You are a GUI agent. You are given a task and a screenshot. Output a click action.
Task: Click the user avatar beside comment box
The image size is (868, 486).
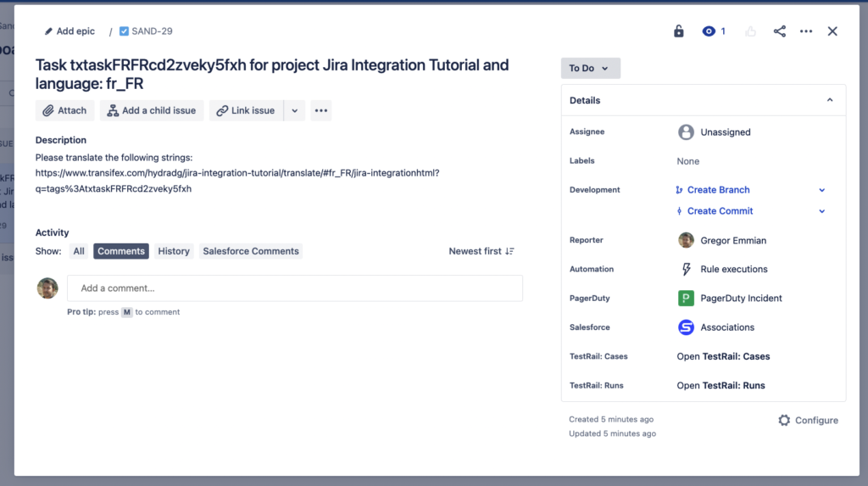(47, 288)
